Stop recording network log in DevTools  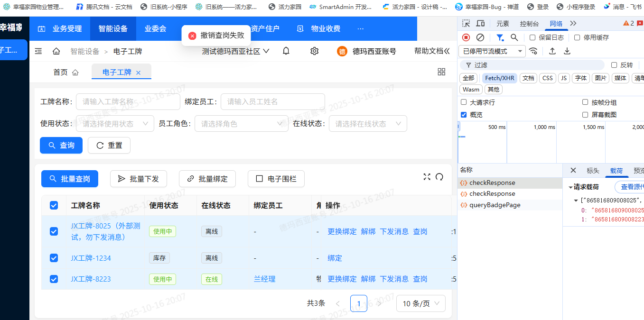pyautogui.click(x=466, y=37)
